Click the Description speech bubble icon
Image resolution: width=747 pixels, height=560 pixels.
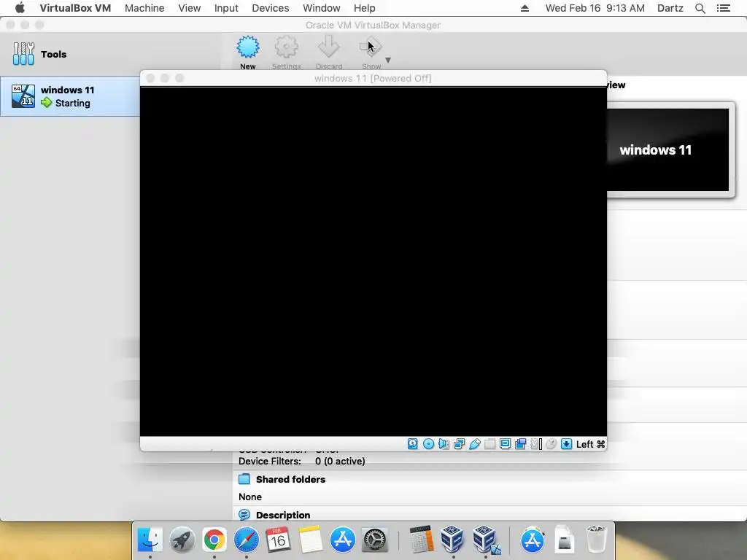pos(244,515)
